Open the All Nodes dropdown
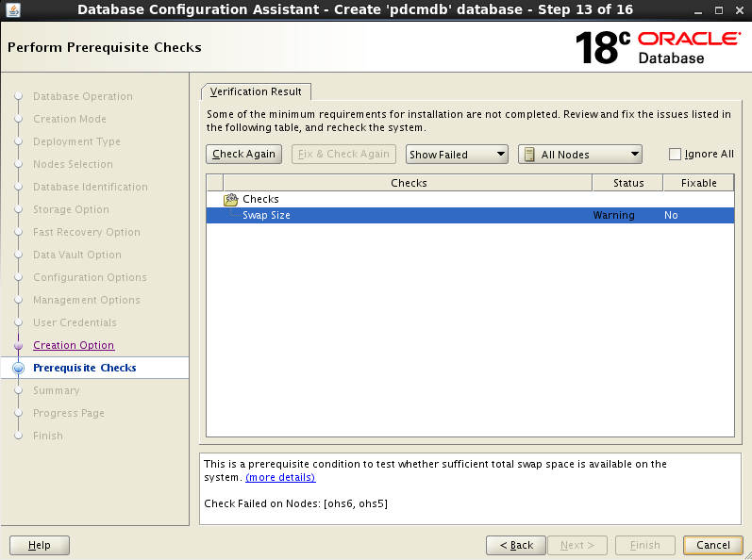This screenshot has height=560, width=752. coord(580,155)
